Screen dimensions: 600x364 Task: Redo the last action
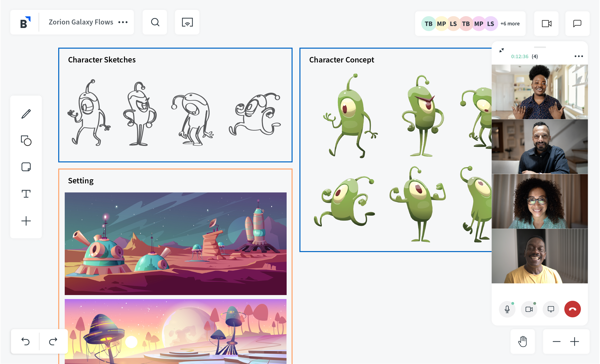pos(53,341)
